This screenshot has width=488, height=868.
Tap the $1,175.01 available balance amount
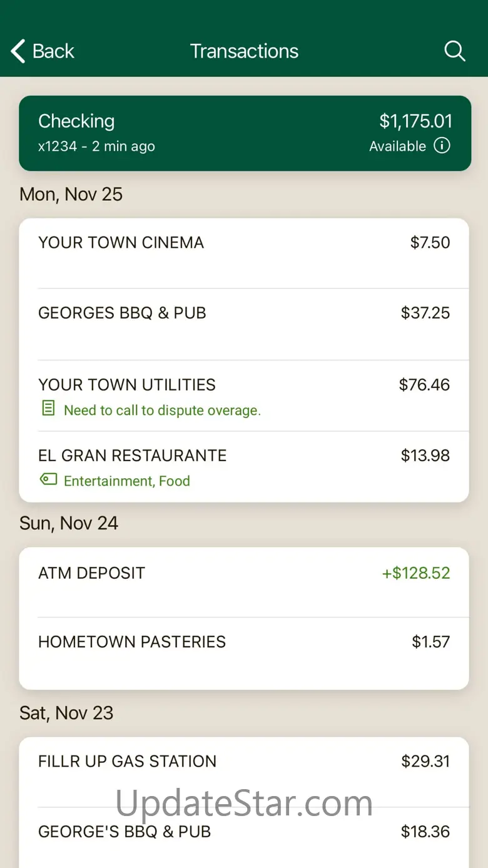tap(415, 121)
